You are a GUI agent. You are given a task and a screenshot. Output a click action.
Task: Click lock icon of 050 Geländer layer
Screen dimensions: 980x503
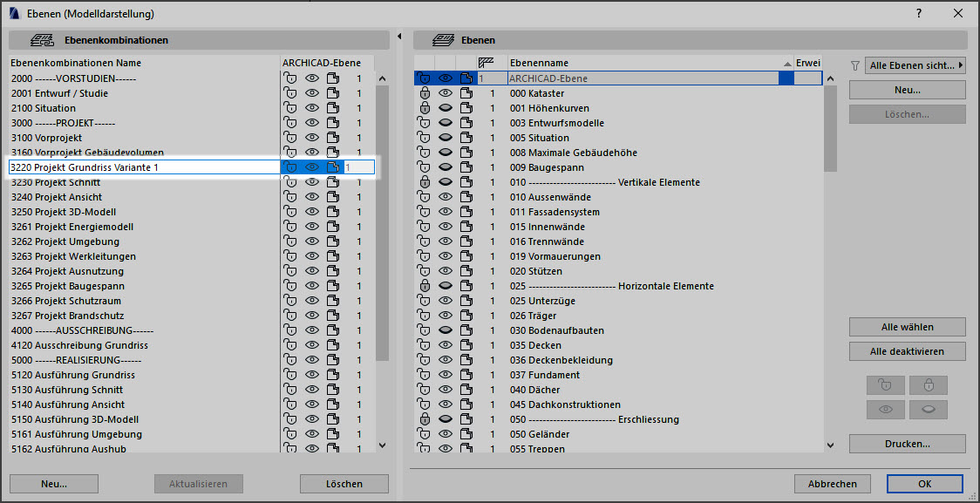425,434
